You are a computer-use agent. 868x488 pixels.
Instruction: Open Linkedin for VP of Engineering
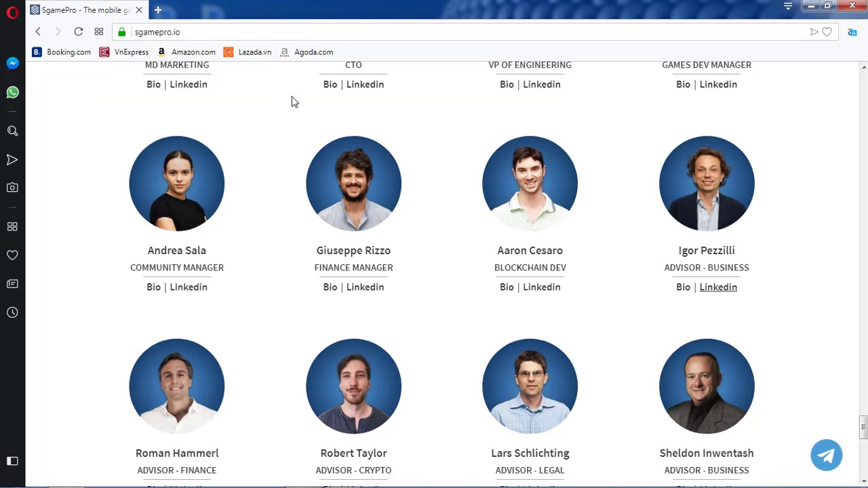coord(542,85)
